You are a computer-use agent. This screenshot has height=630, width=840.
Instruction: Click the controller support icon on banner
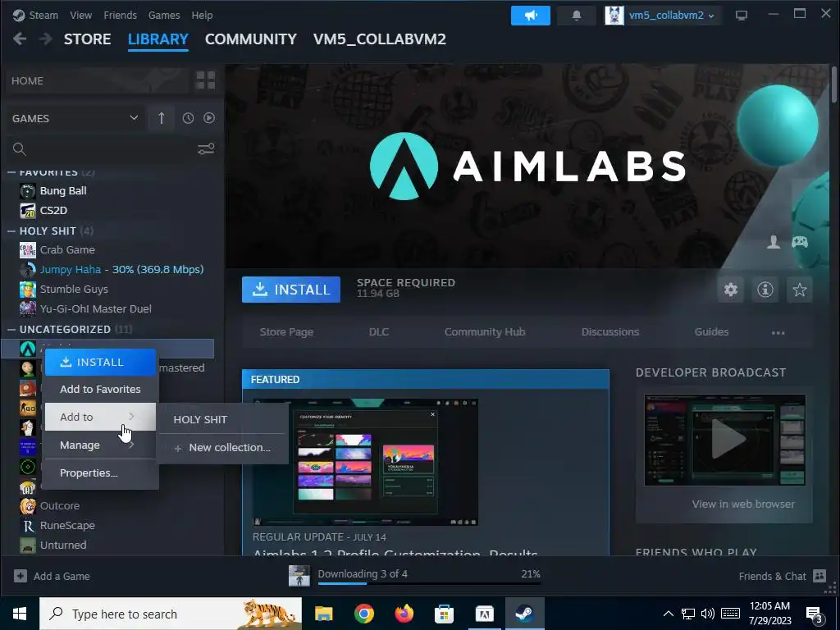(x=800, y=242)
